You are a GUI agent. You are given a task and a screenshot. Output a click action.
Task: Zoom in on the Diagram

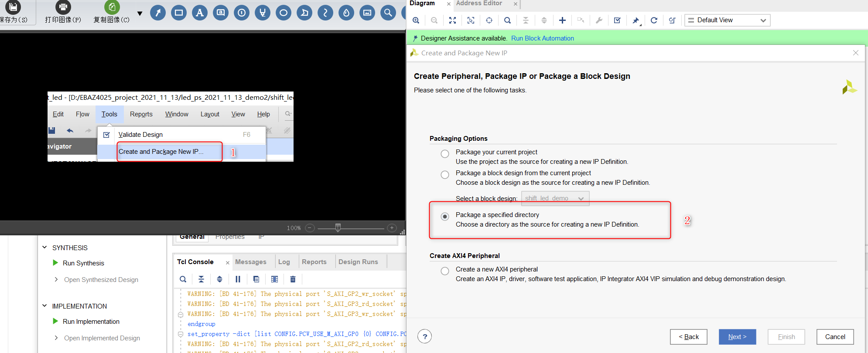pyautogui.click(x=416, y=20)
